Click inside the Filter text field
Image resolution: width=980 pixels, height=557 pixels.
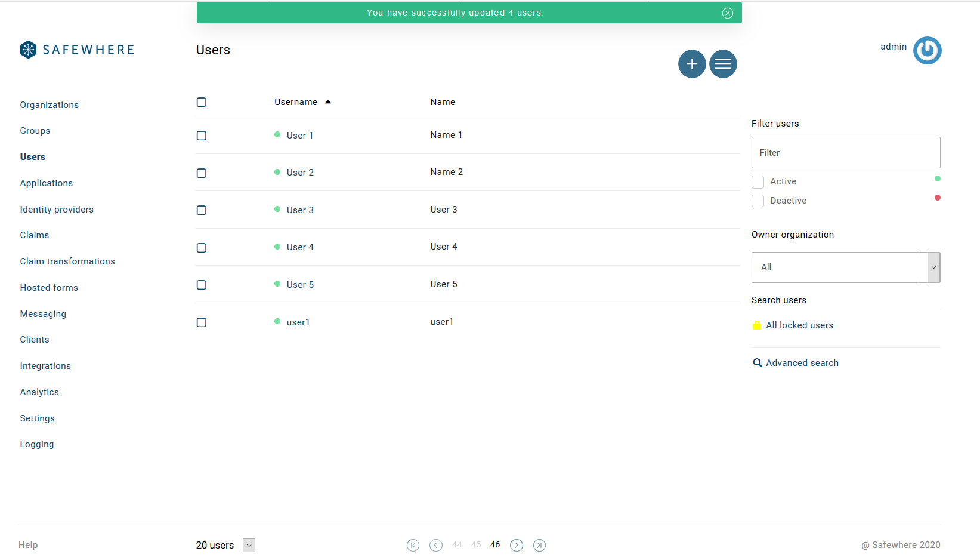point(845,152)
